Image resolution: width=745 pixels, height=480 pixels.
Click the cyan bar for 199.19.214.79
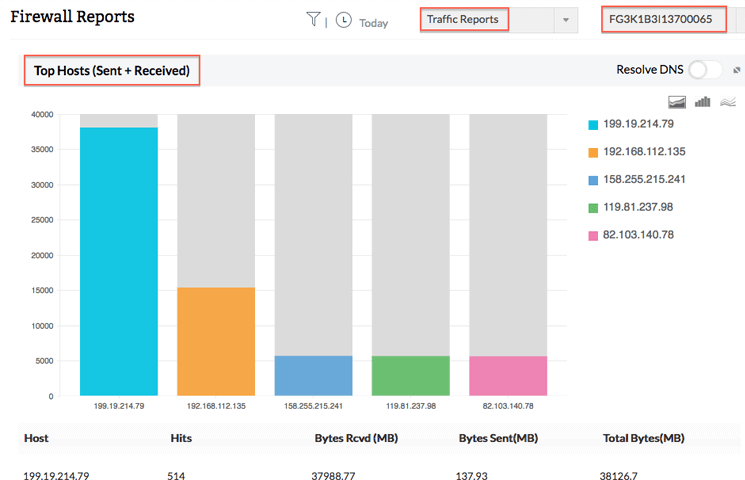pyautogui.click(x=119, y=261)
